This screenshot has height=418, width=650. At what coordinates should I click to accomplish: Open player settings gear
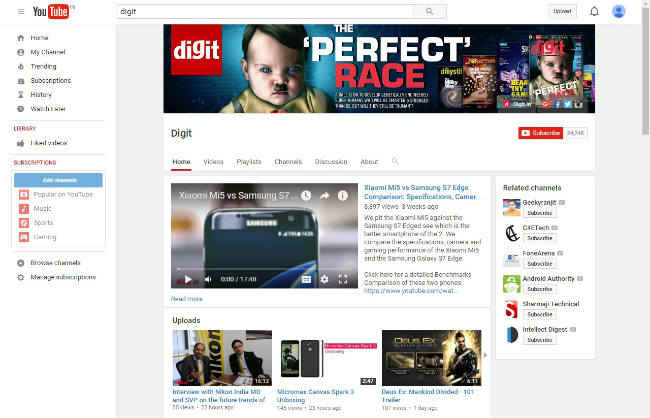[x=324, y=279]
